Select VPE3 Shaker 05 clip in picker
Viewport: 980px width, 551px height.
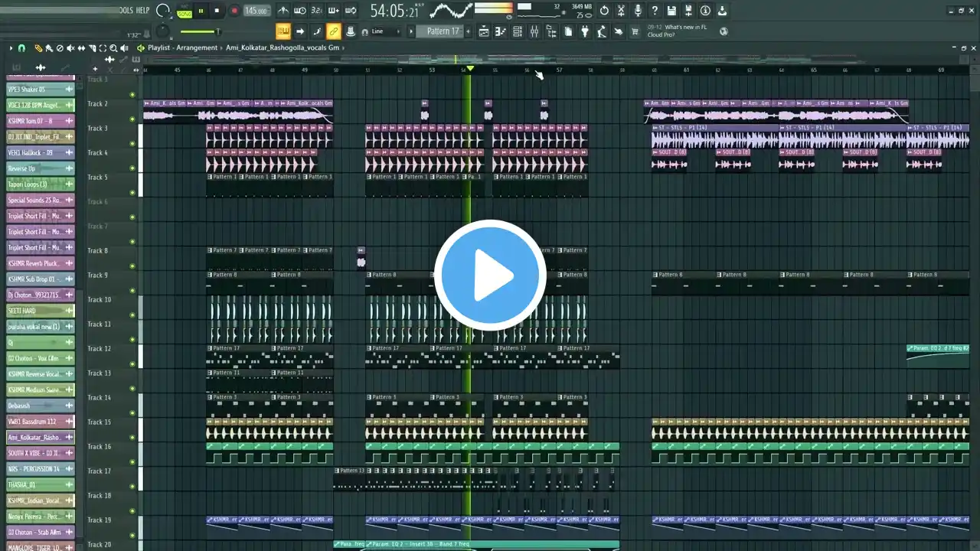(x=41, y=90)
